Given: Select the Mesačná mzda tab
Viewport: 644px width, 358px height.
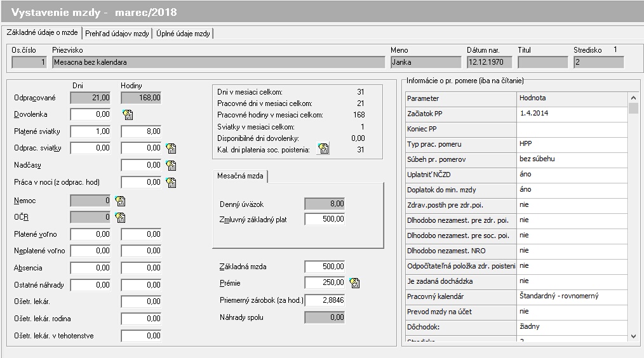Looking at the screenshot, I should (x=240, y=176).
